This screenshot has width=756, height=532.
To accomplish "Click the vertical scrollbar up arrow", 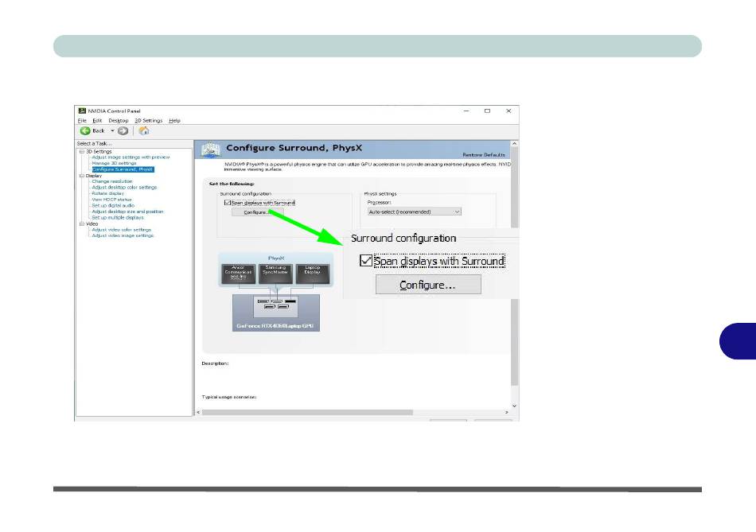I will [514, 144].
